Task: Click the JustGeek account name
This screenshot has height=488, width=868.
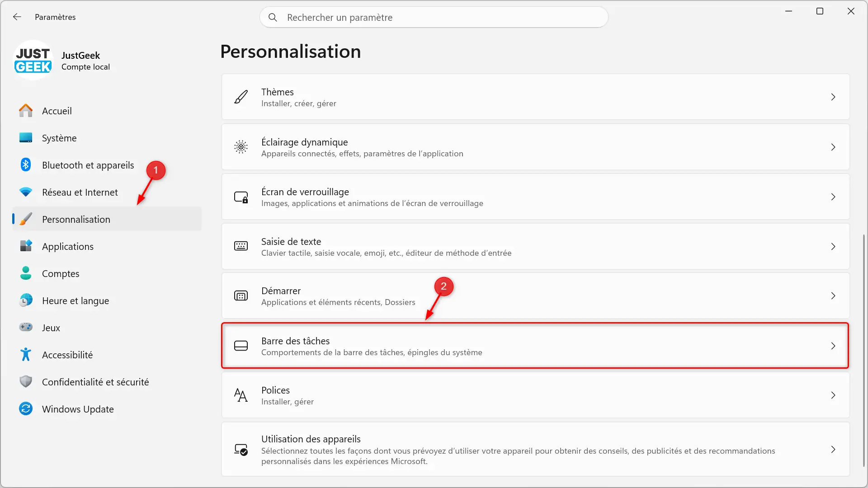Action: pyautogui.click(x=80, y=55)
